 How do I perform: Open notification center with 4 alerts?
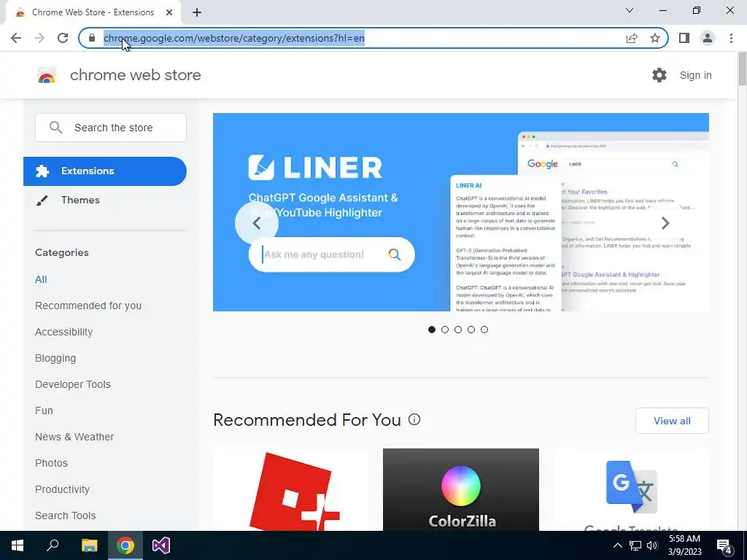(724, 545)
